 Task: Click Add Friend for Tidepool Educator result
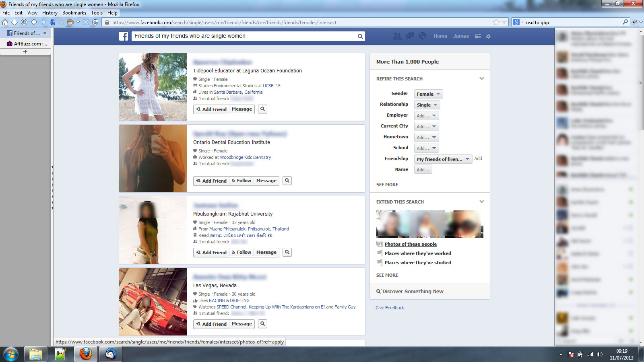pyautogui.click(x=211, y=109)
